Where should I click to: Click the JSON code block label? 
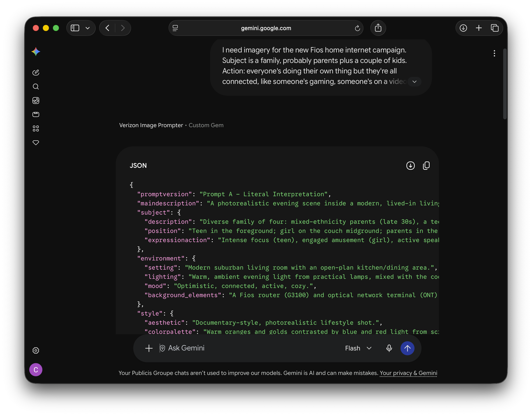click(138, 165)
